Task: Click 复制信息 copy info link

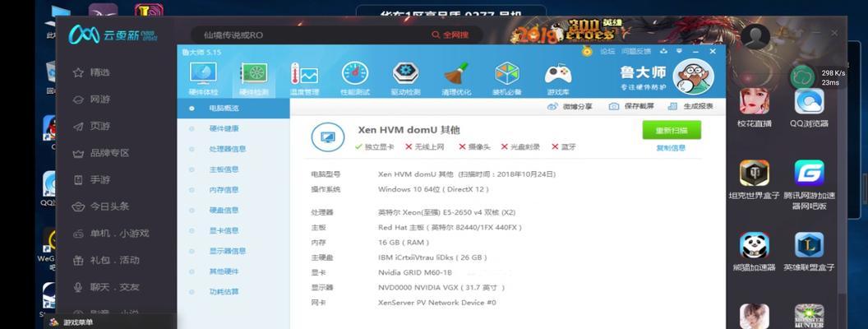Action: point(671,148)
